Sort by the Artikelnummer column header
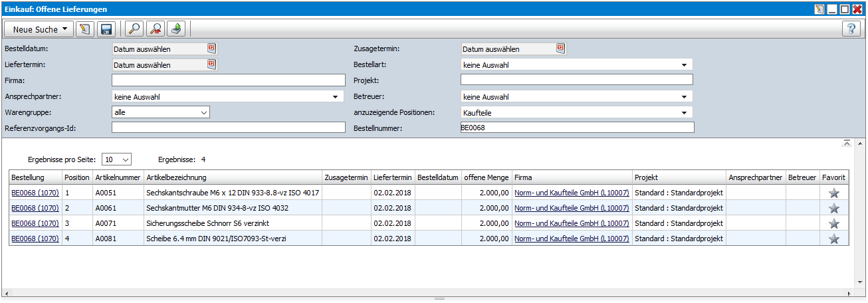This screenshot has width=868, height=303. click(x=117, y=177)
